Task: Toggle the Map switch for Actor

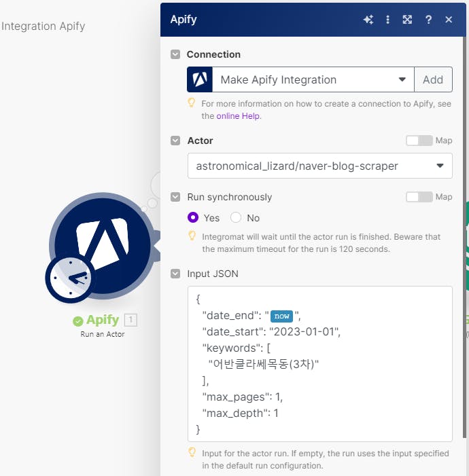Action: (419, 141)
